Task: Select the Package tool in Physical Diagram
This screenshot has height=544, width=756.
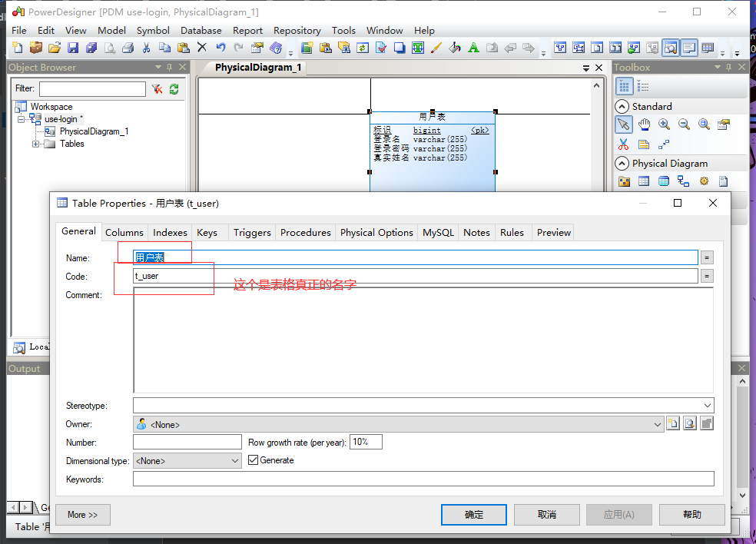Action: click(x=625, y=181)
